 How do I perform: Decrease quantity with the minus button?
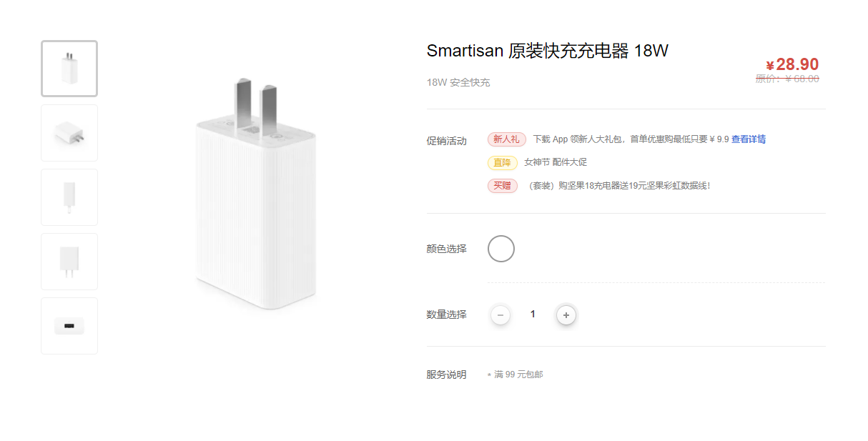[x=500, y=314]
